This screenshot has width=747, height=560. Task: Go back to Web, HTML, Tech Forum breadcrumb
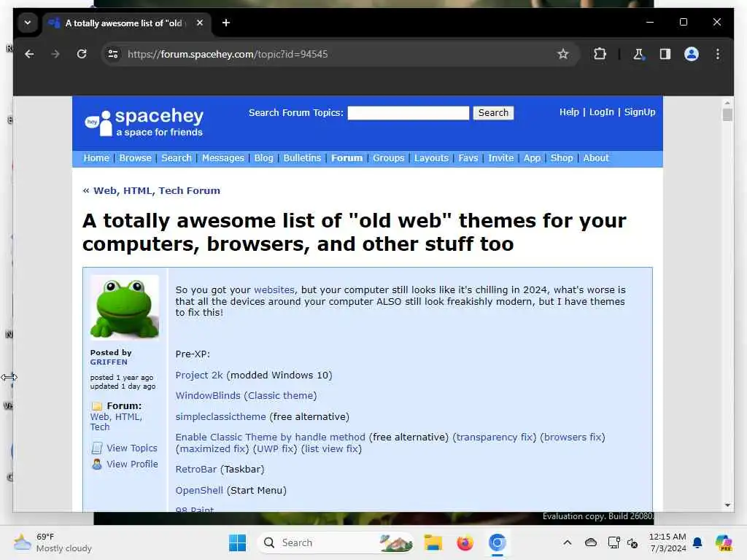157,191
